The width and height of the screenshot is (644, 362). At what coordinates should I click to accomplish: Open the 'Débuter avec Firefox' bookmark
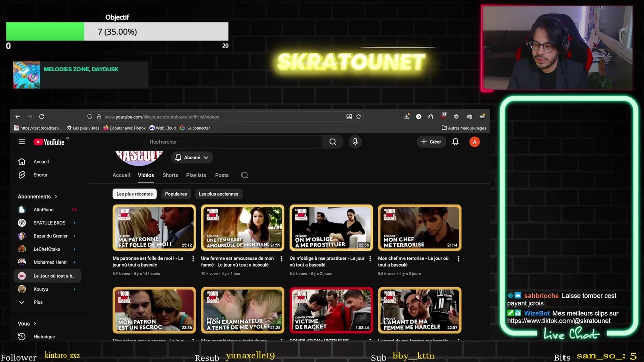click(124, 128)
